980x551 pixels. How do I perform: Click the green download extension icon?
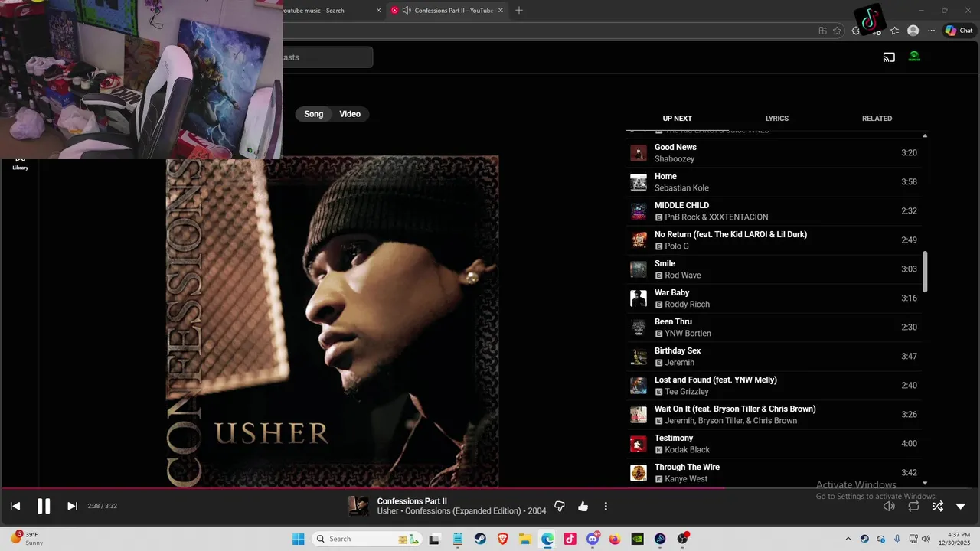pyautogui.click(x=914, y=57)
